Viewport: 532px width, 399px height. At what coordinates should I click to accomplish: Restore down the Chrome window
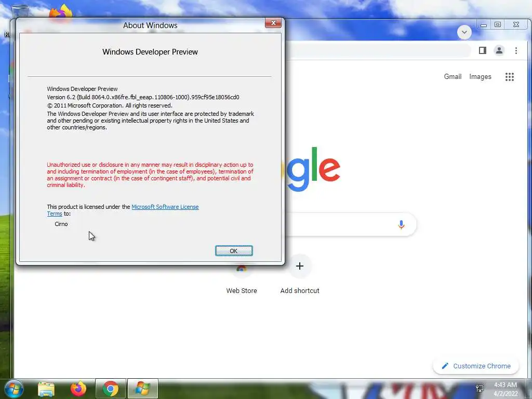(497, 25)
